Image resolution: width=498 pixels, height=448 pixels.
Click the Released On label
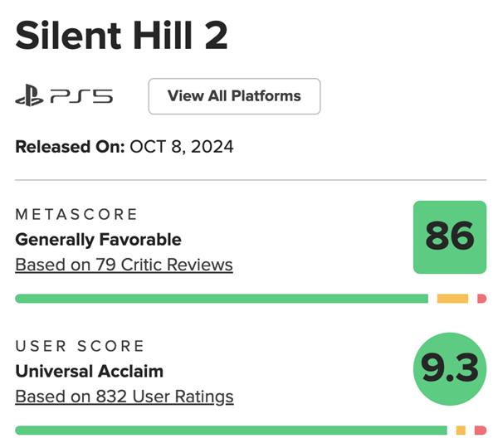[x=70, y=148]
